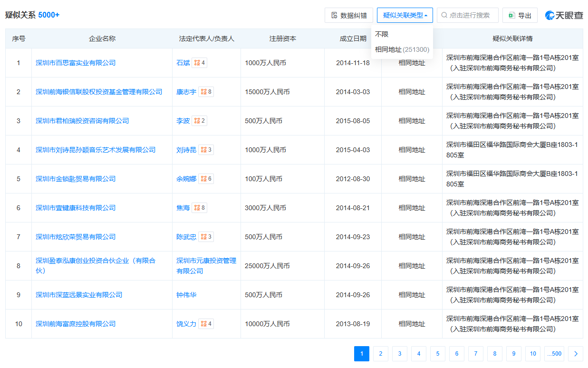Image resolution: width=588 pixels, height=368 pixels.
Task: Choose 相同地址 (251300) filter option
Action: tap(402, 49)
